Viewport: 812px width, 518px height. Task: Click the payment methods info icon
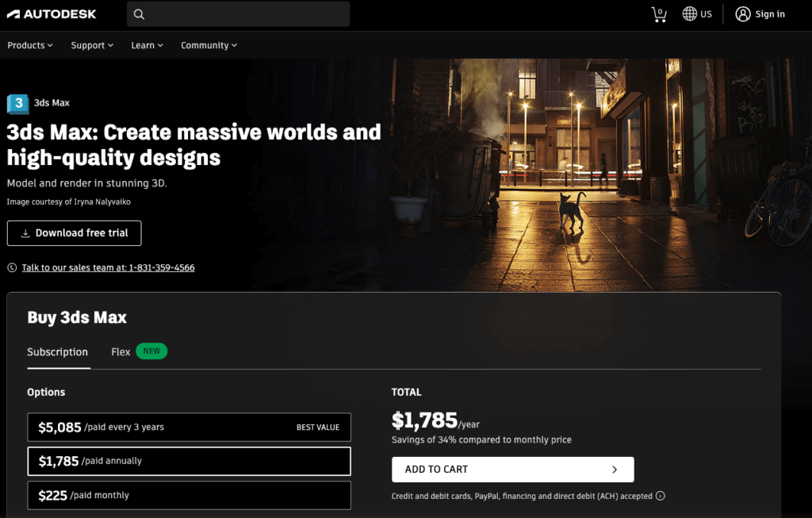click(661, 496)
